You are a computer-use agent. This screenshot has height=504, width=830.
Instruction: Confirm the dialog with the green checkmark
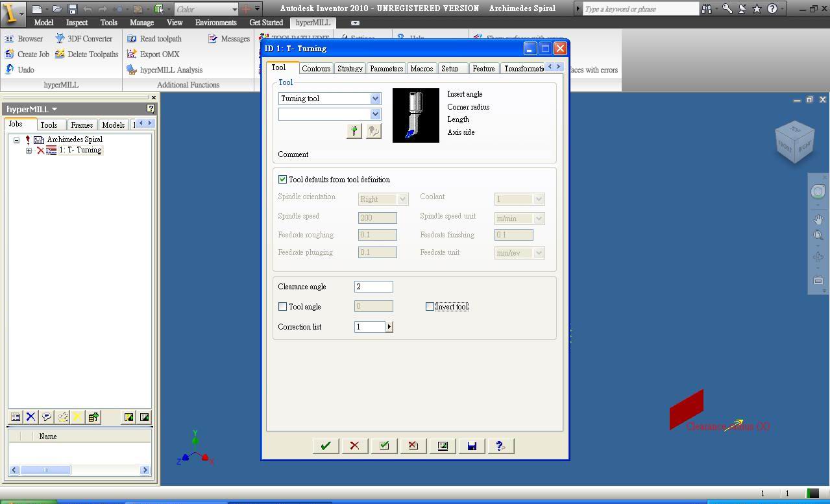click(x=326, y=446)
